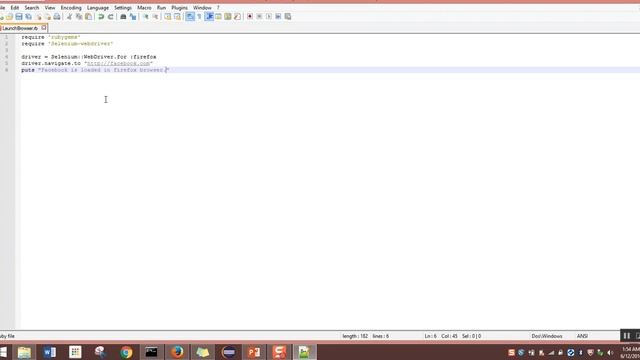The width and height of the screenshot is (640, 360).
Task: Run macro multiple times icon
Action: pos(278,17)
